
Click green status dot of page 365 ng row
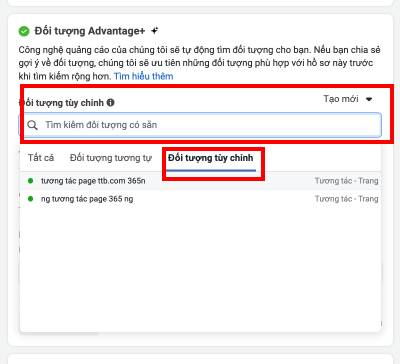[x=31, y=199]
